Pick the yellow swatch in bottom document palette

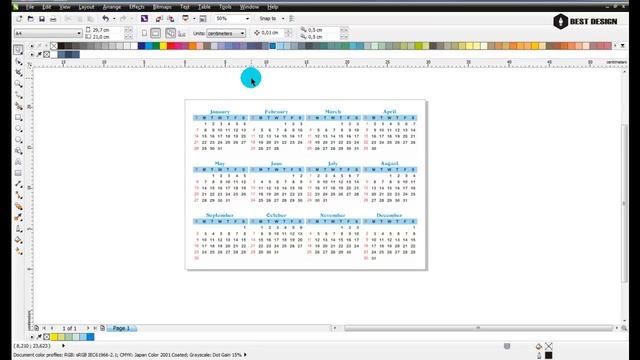tap(54, 337)
